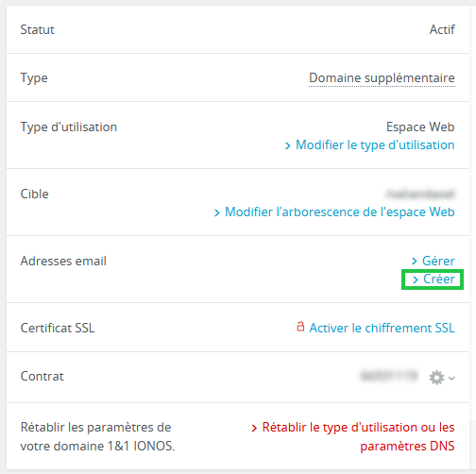Click the Actif status value
The image size is (476, 474).
[x=442, y=29]
